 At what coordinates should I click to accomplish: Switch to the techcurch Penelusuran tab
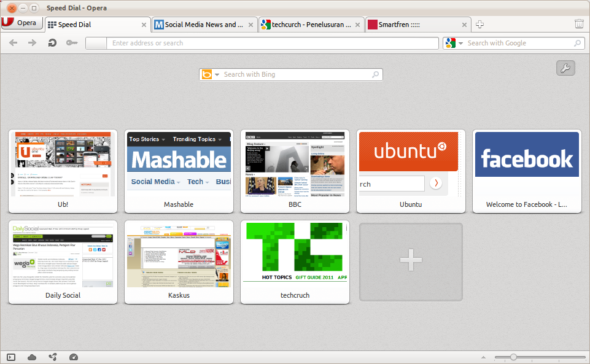tap(311, 25)
